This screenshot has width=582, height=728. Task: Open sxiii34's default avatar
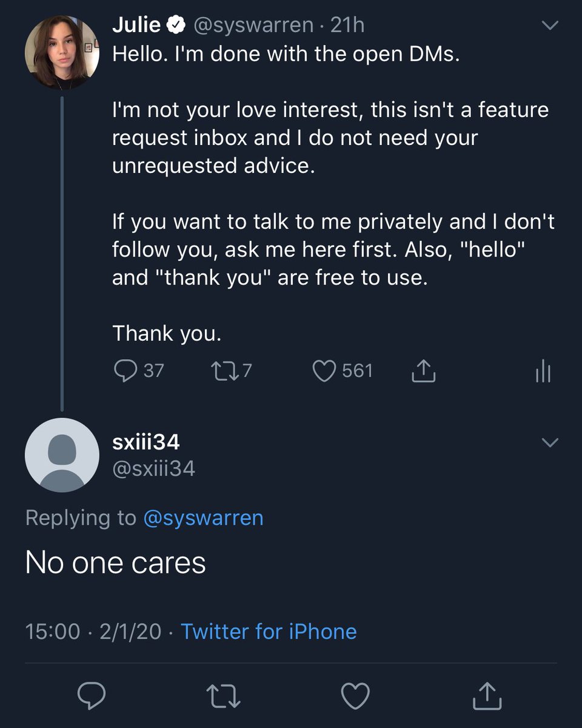(62, 455)
